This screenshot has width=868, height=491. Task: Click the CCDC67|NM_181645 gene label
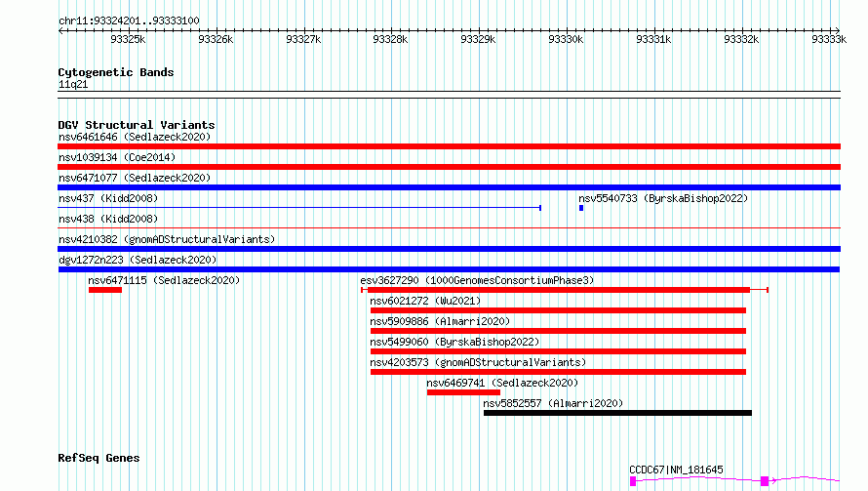[x=676, y=470]
